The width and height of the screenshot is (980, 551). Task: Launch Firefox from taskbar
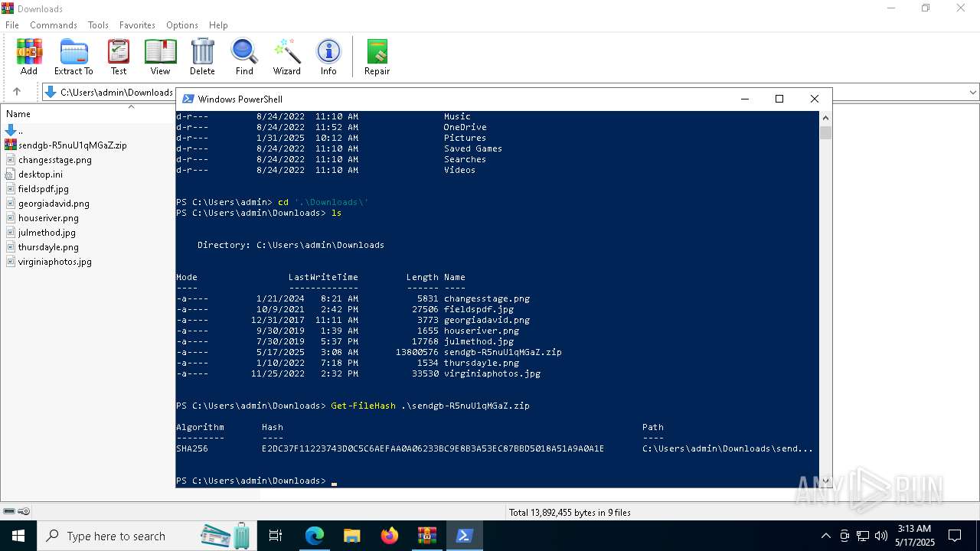[x=390, y=536]
